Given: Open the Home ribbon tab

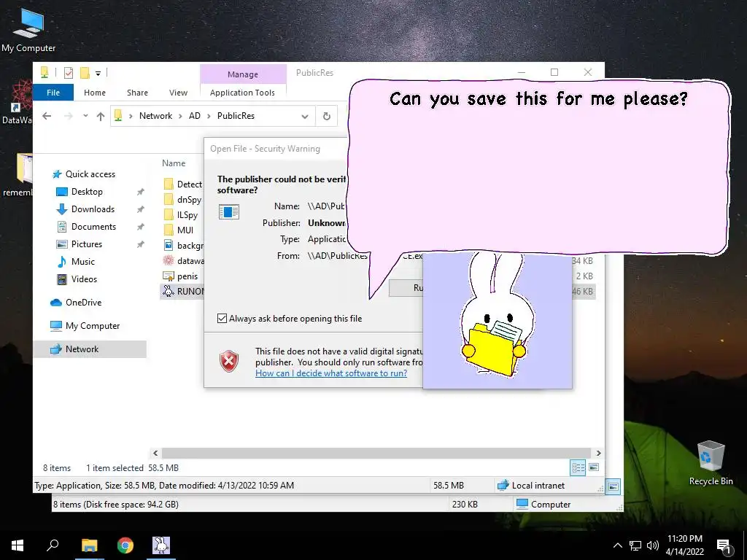Looking at the screenshot, I should 95,93.
